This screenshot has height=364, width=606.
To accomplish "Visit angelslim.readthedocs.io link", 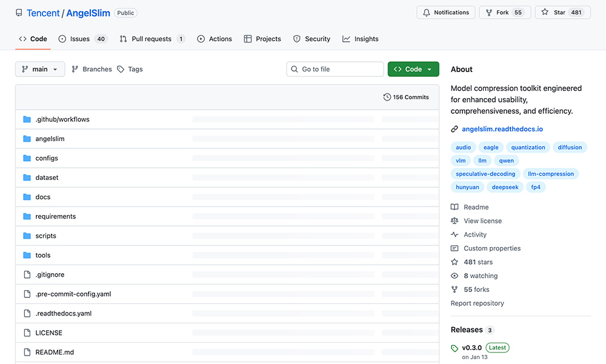I will pos(502,129).
